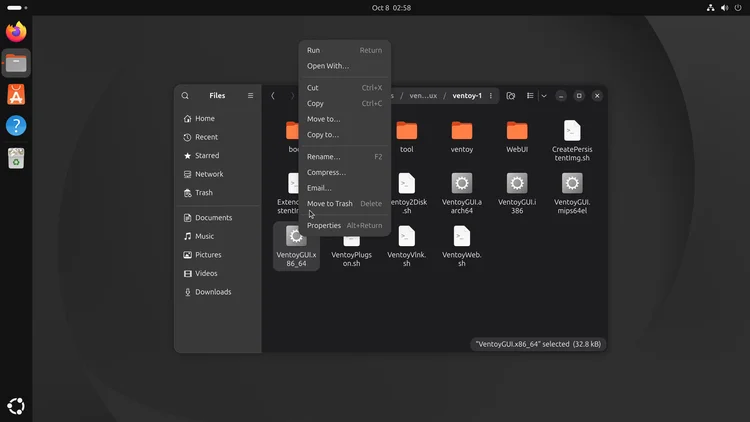Open the path bar three-dot menu

(491, 96)
